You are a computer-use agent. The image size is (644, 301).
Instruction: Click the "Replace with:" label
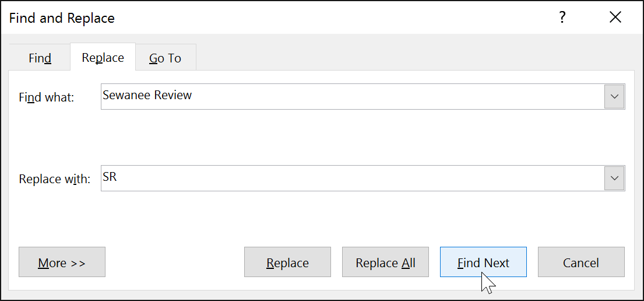[54, 179]
